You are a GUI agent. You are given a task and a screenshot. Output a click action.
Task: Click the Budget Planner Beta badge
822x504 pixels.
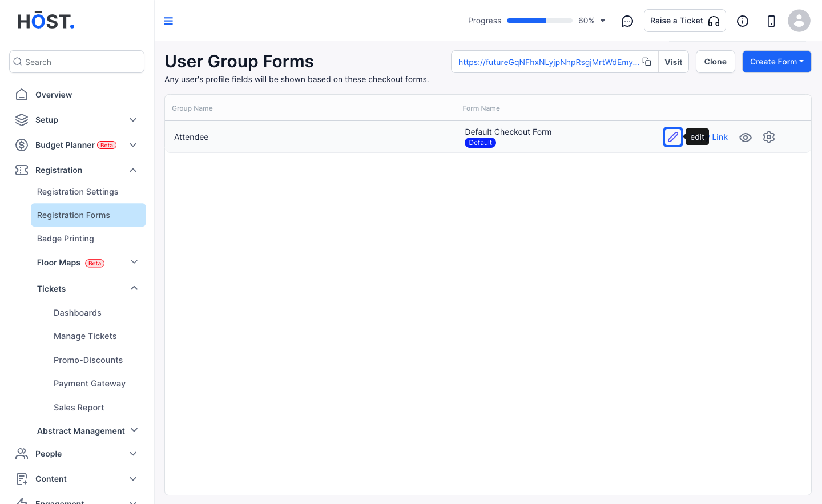[107, 145]
